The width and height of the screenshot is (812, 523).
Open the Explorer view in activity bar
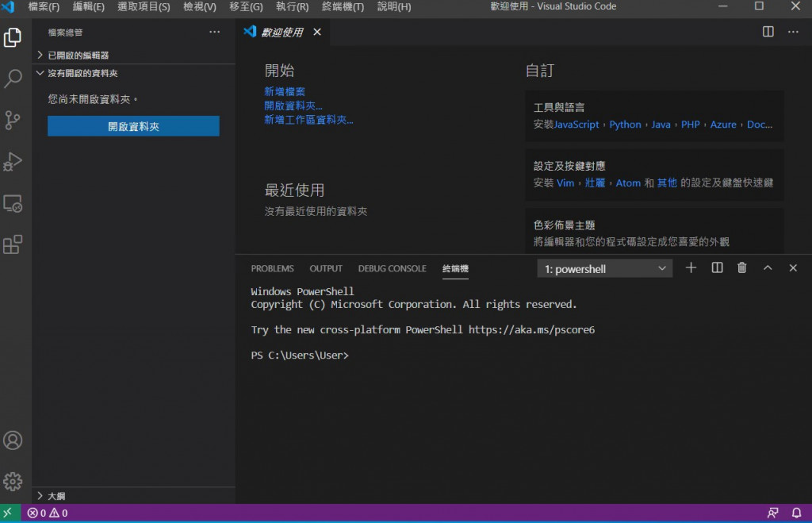pos(13,37)
